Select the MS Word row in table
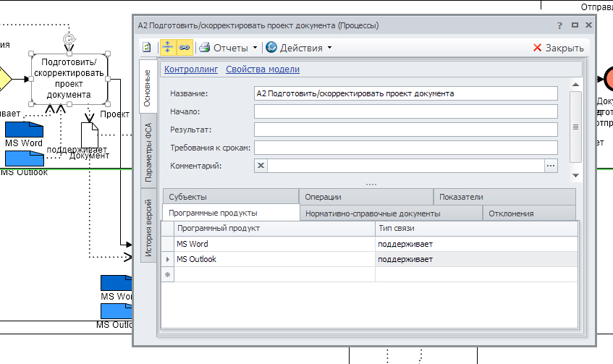613x364 pixels. pos(275,245)
